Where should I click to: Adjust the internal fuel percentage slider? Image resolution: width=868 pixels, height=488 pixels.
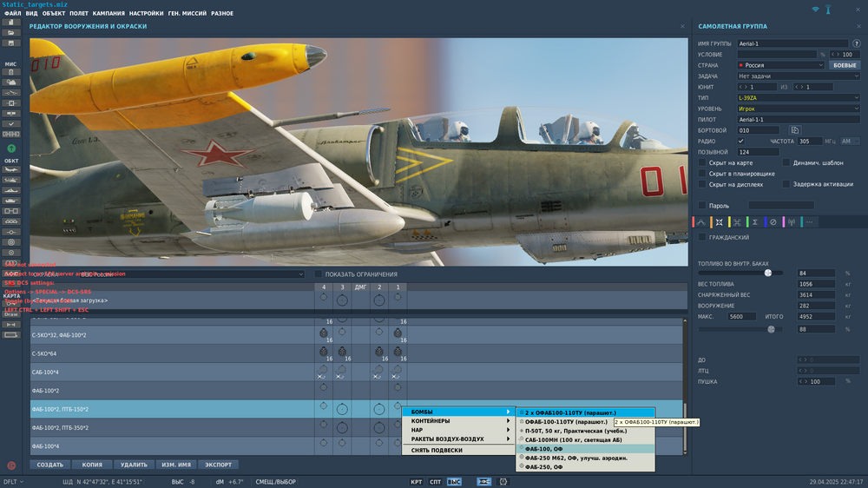pos(767,273)
